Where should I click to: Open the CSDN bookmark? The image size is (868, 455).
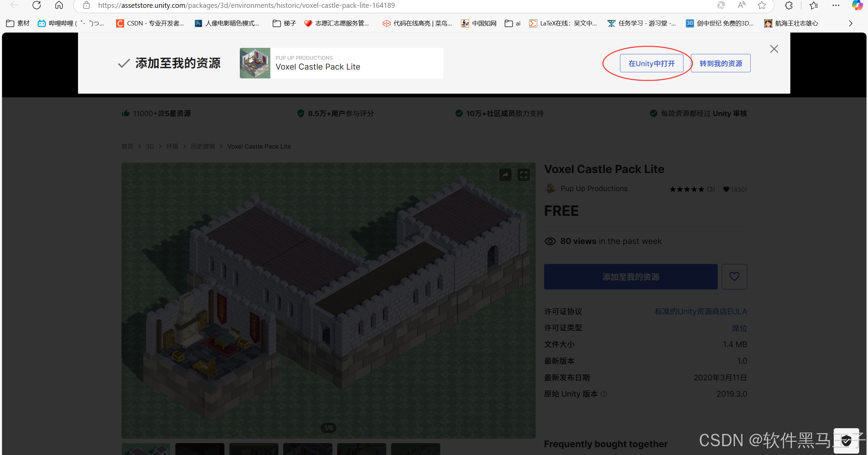click(150, 23)
